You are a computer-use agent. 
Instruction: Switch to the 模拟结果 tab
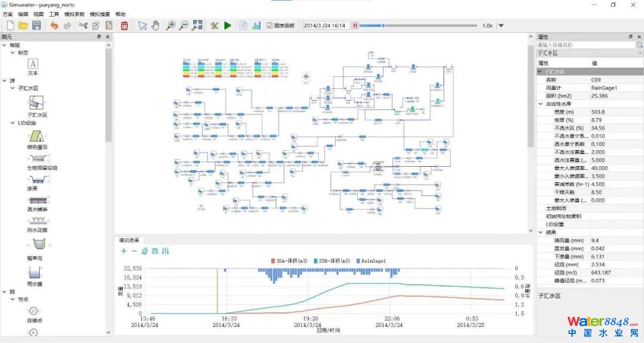point(129,240)
